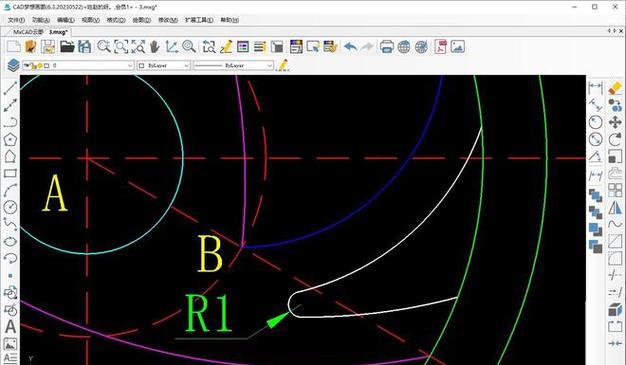Toggle the yellow layer freeze indicator
Image resolution: width=626 pixels, height=365 pixels.
(x=40, y=65)
